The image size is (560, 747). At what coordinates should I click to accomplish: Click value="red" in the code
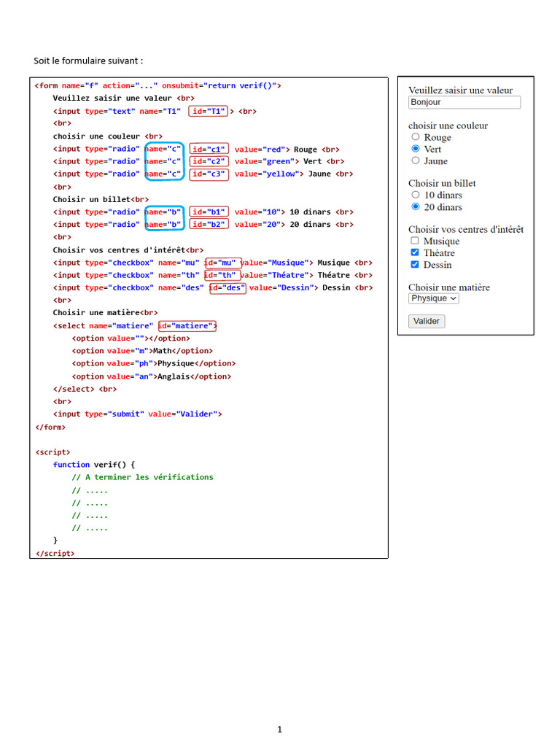coord(262,149)
